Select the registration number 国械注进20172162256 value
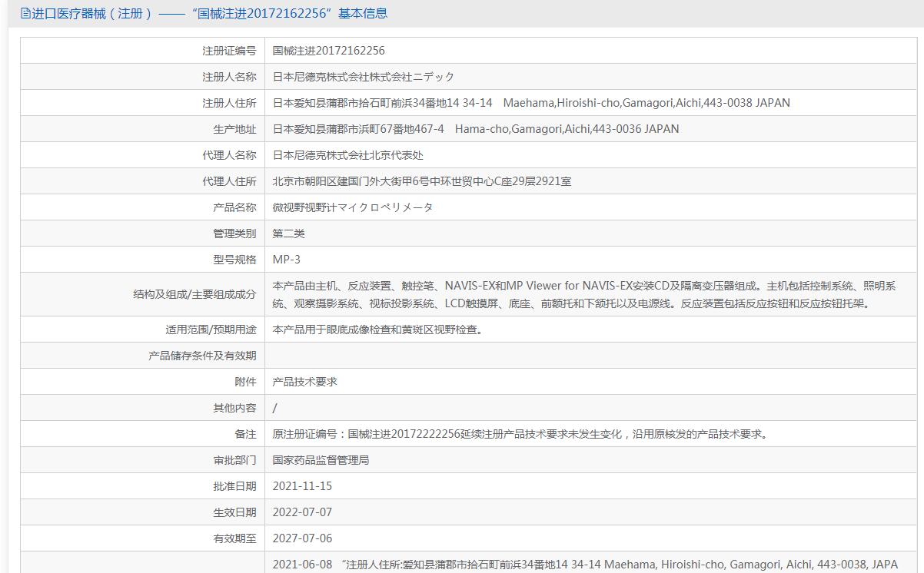The width and height of the screenshot is (924, 573). pos(329,51)
